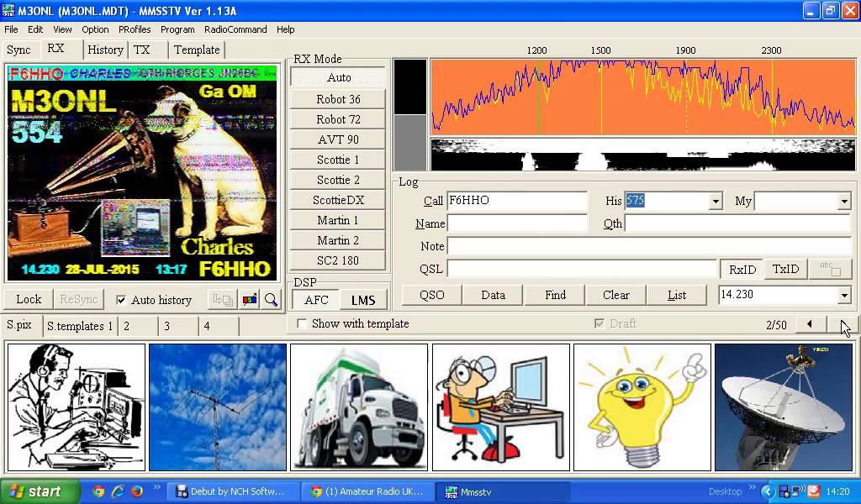Click the TxID button
861x504 pixels.
786,269
